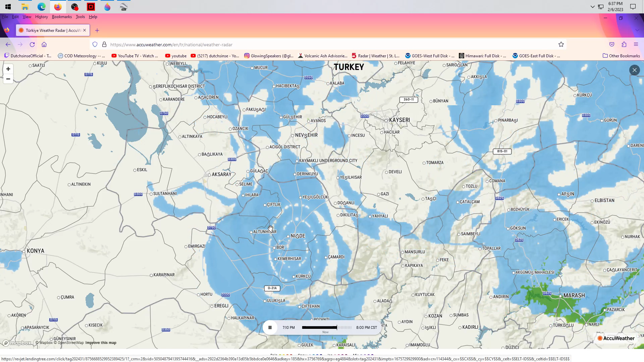Save page to Pocket
Image resolution: width=644 pixels, height=362 pixels.
tap(612, 45)
